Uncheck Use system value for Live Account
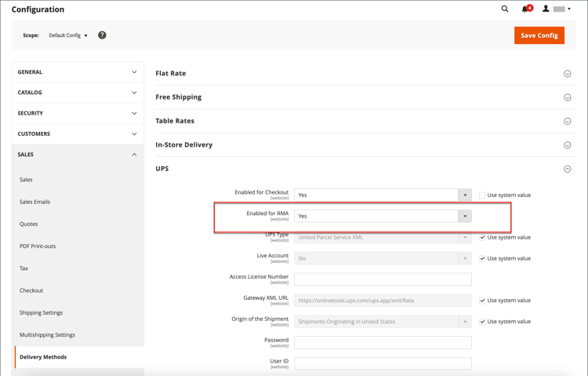588x376 pixels. (482, 258)
